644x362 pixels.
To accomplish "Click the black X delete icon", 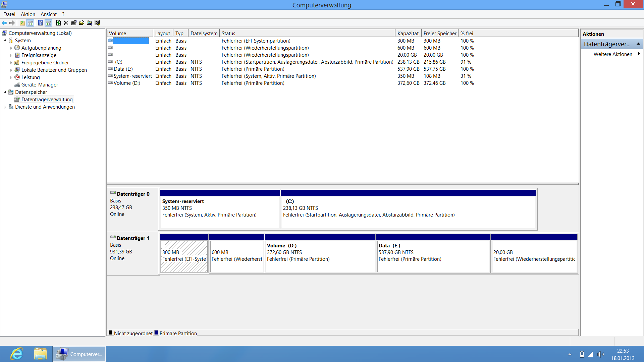I will pyautogui.click(x=66, y=23).
